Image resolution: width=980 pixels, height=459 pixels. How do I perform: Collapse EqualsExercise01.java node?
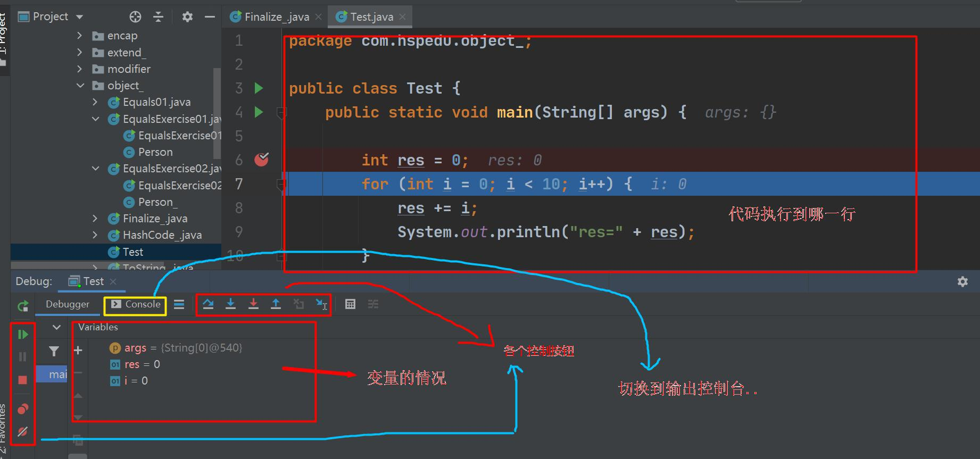tap(95, 119)
